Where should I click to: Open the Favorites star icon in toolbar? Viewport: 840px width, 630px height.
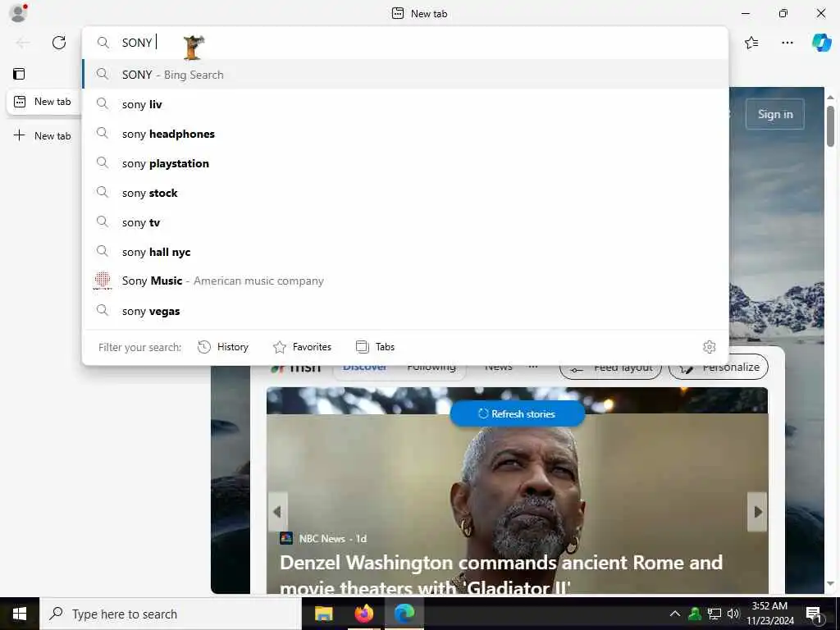pos(751,43)
